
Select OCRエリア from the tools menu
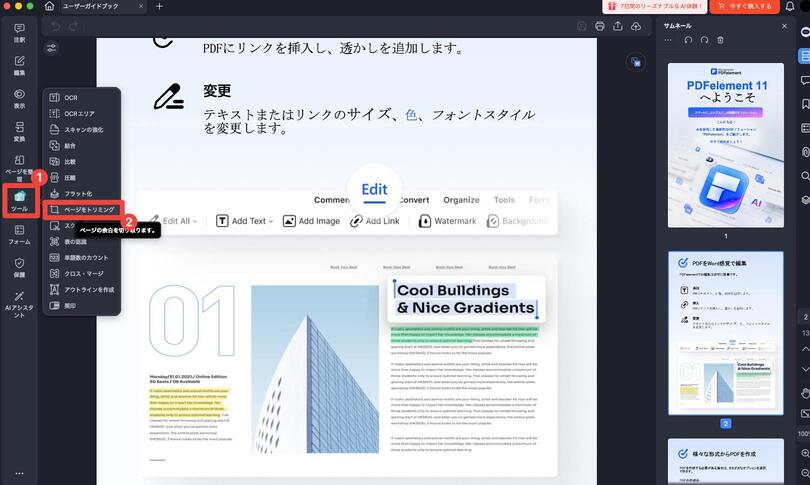pos(82,114)
